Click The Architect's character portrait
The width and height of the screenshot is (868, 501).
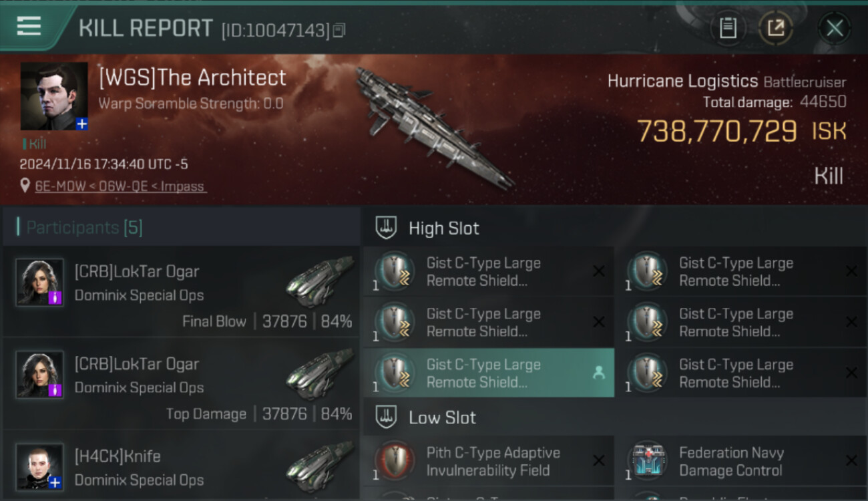coord(54,96)
